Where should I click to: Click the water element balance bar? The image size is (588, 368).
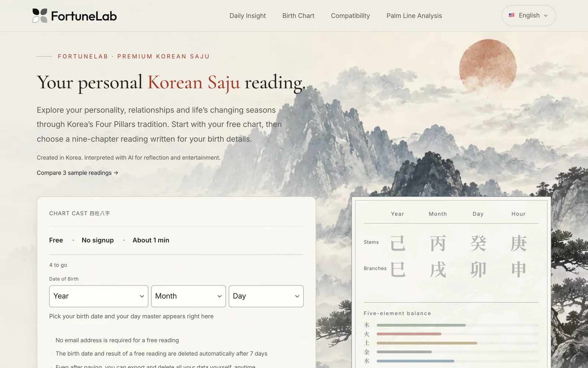(458, 361)
